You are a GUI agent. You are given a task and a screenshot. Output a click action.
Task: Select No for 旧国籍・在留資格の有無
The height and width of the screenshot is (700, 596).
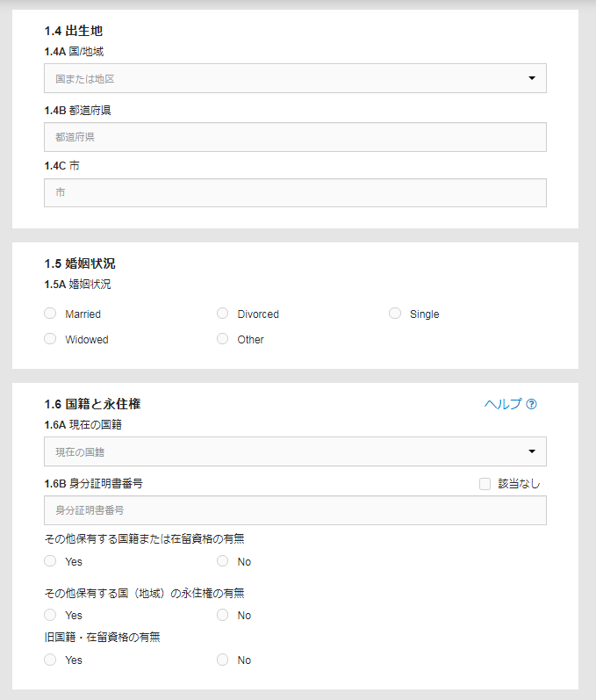point(223,660)
